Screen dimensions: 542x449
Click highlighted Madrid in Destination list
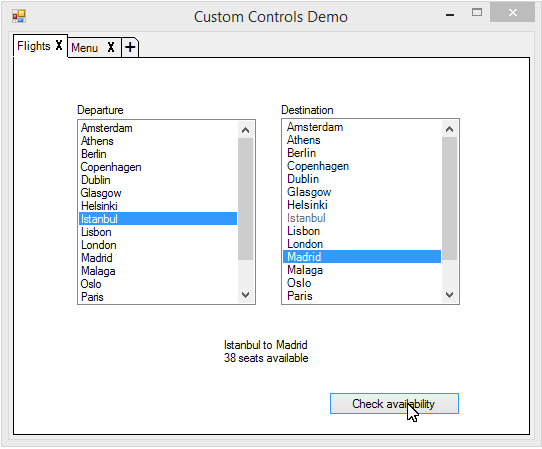click(x=362, y=257)
